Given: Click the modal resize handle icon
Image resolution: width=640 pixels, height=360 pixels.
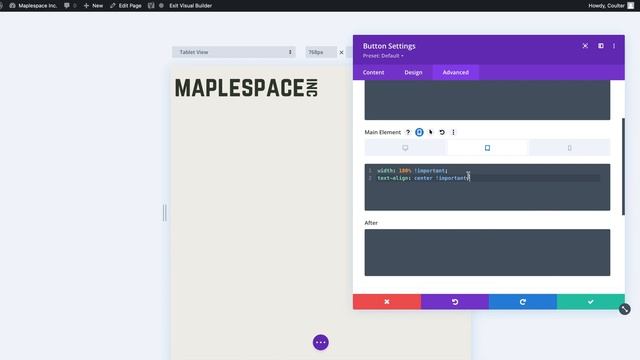Looking at the screenshot, I should click(624, 309).
